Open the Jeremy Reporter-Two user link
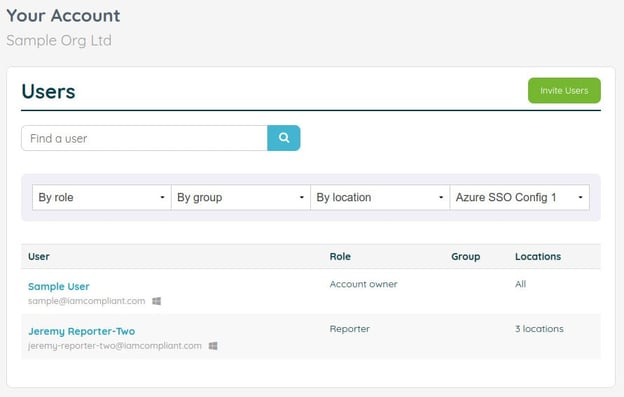The image size is (624, 397). 82,331
